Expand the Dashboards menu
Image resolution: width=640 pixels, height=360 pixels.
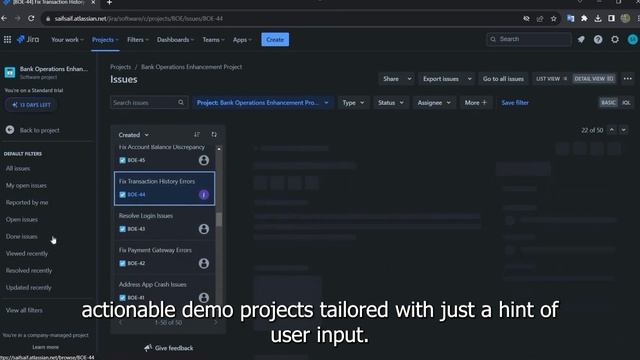[x=175, y=40]
